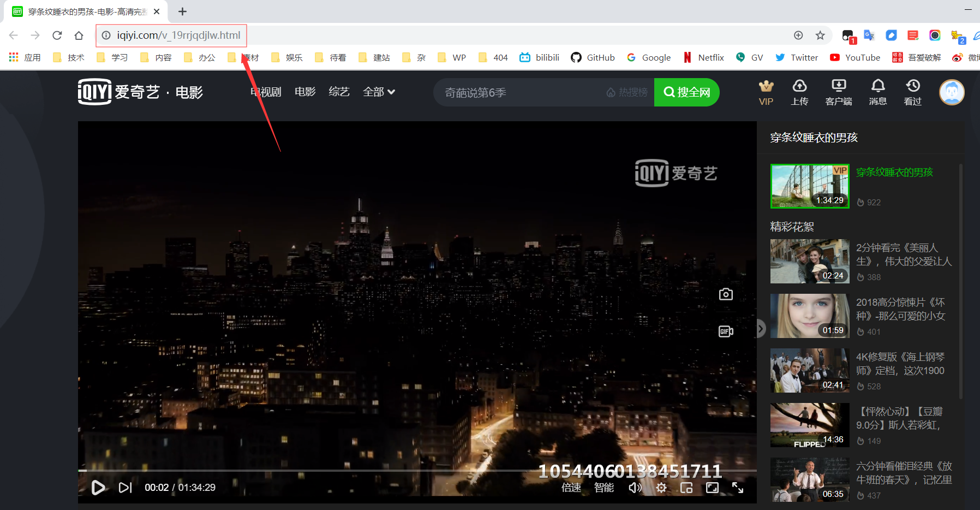980x510 pixels.
Task: Open player settings gear
Action: click(661, 487)
